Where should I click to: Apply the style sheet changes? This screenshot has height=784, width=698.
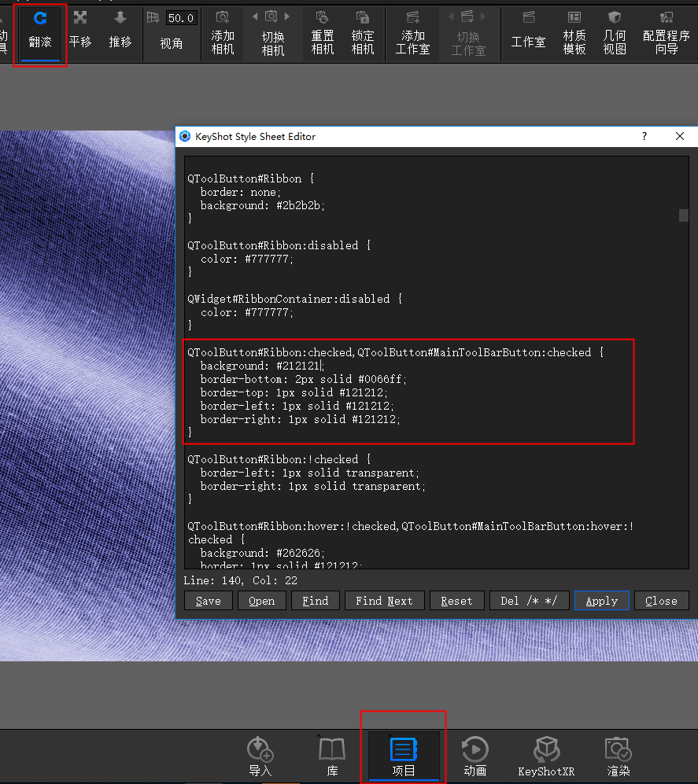click(601, 601)
